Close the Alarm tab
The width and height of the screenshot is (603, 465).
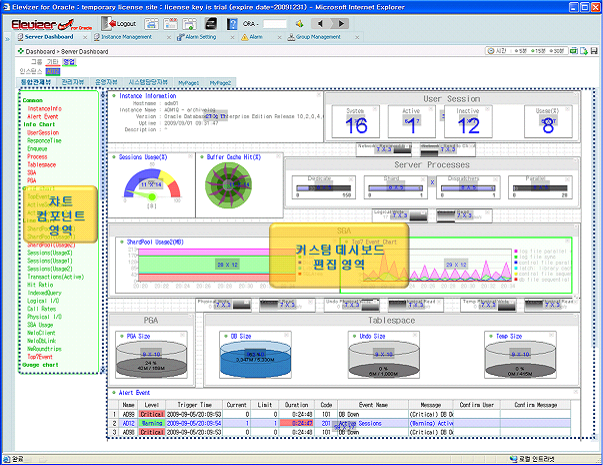(x=280, y=37)
